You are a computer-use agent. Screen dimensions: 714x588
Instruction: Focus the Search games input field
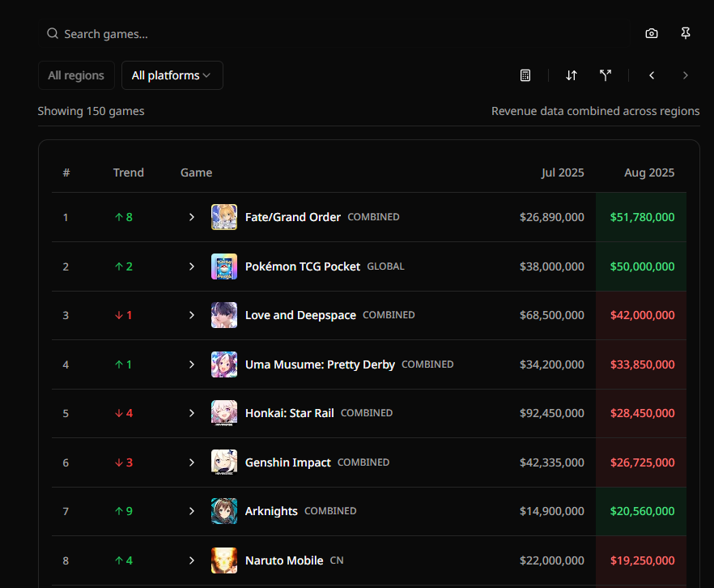tap(334, 34)
